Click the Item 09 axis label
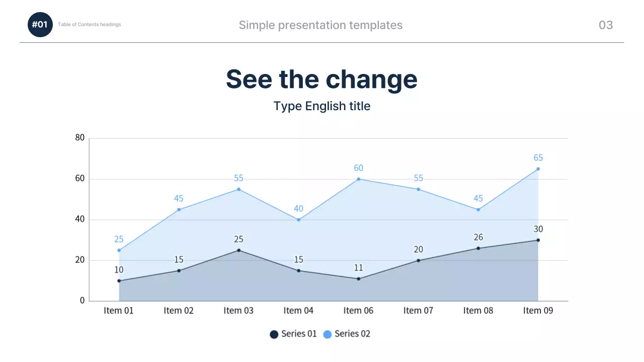 [x=538, y=311]
